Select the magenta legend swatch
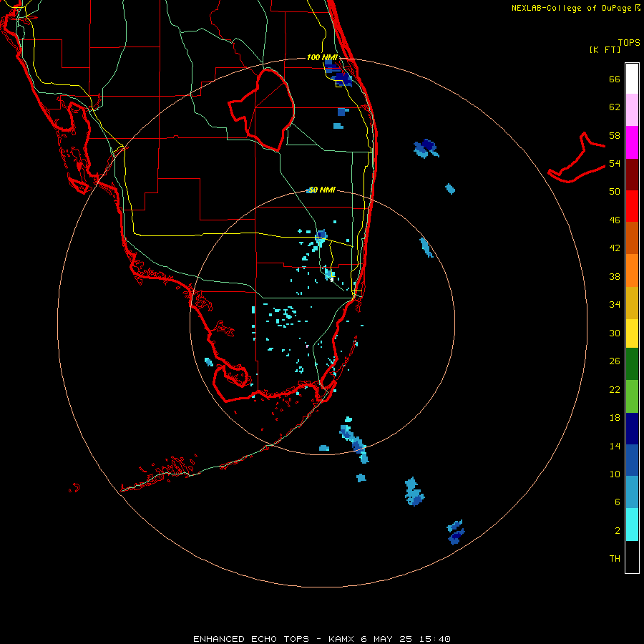 pyautogui.click(x=632, y=142)
